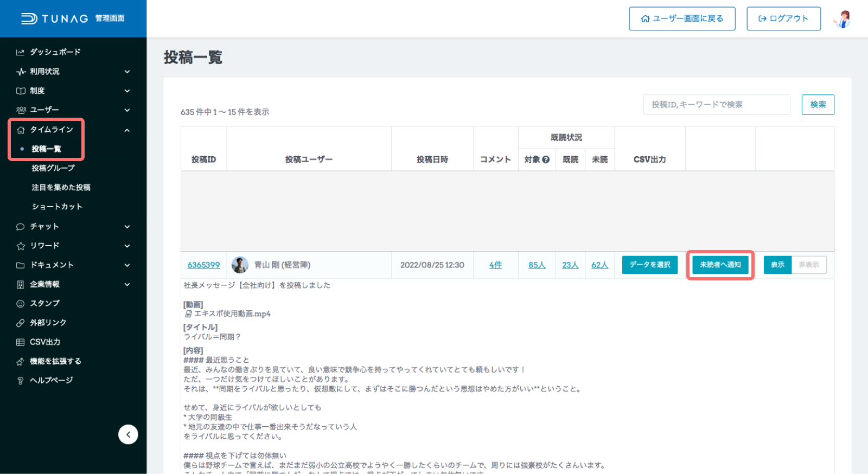
Task: Click the ログアウト button
Action: [x=783, y=18]
